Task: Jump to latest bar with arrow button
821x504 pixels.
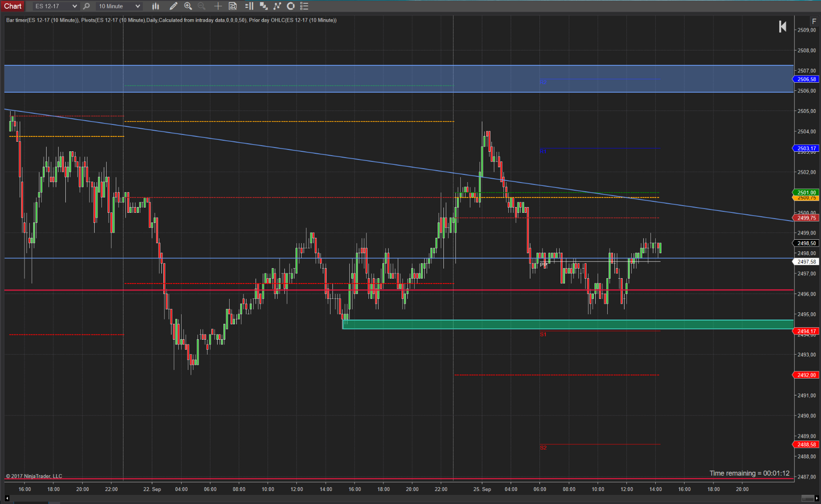Action: point(783,27)
